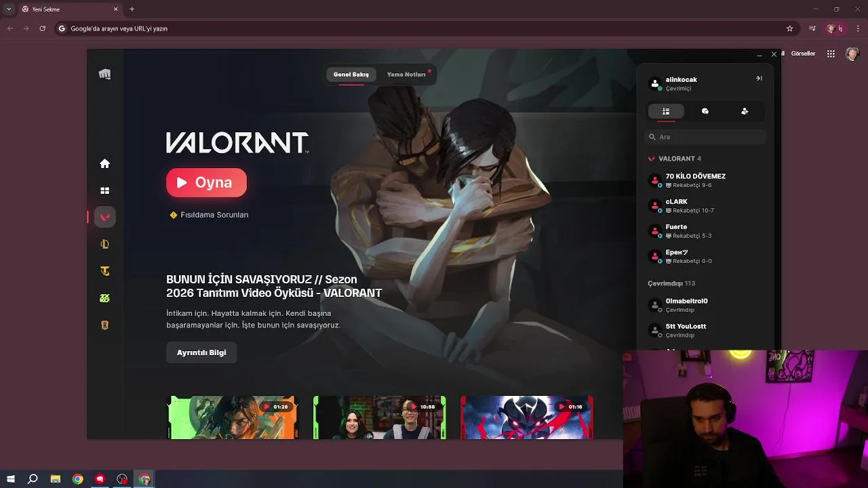The image size is (868, 488).
Task: Select the green 2XKO icon in sidebar
Action: click(104, 298)
